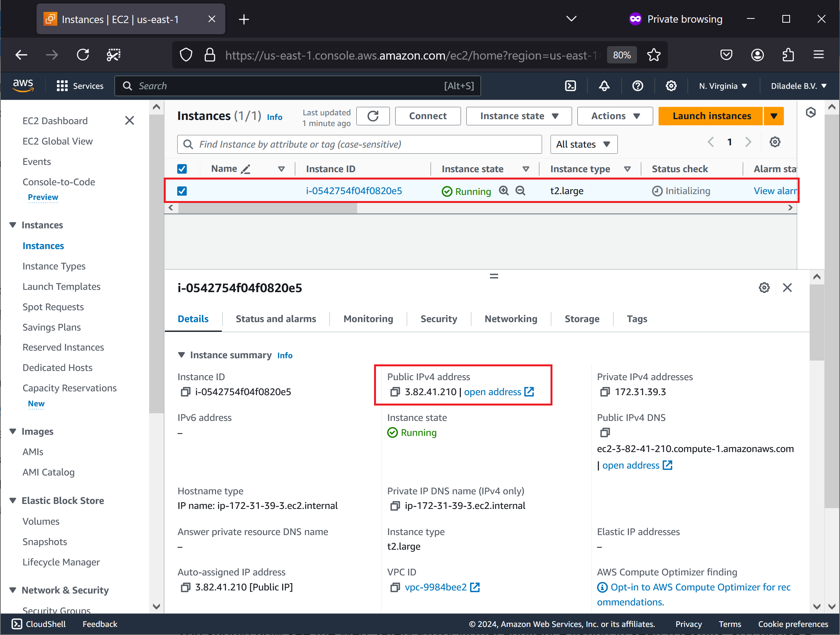Copy the Private IP DNS name
Viewport: 840px width, 635px height.
[x=395, y=506]
